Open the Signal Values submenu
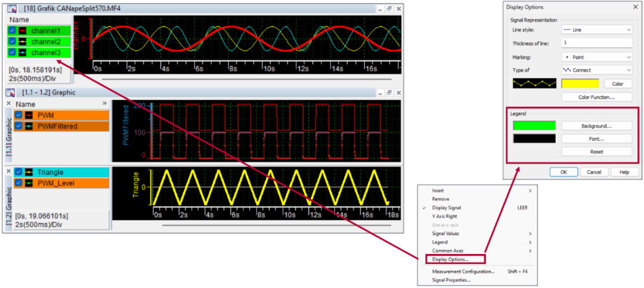This screenshot has width=644, height=288. pyautogui.click(x=445, y=234)
